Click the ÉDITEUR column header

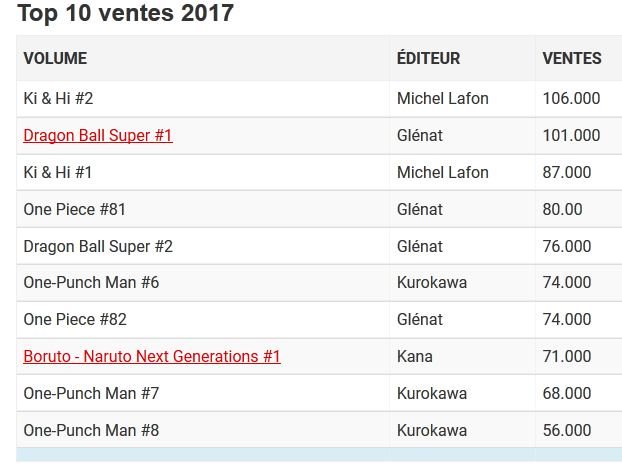point(428,58)
